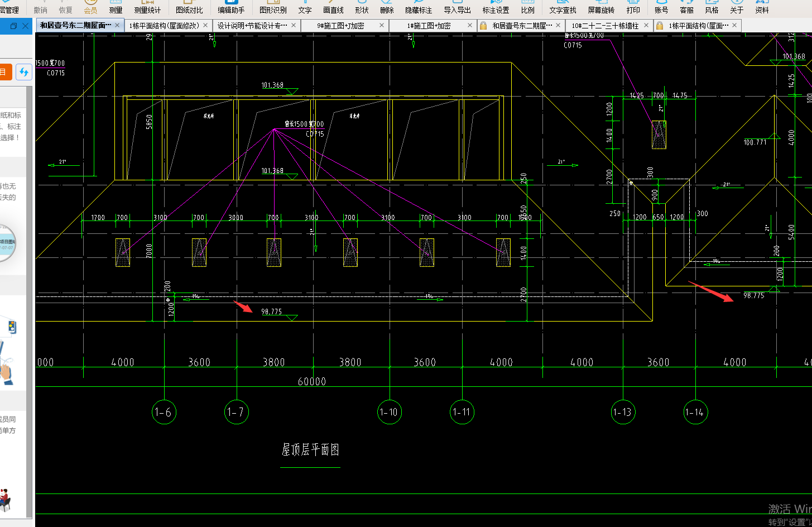
Task: Select the 测量 measure tool
Action: [x=116, y=7]
